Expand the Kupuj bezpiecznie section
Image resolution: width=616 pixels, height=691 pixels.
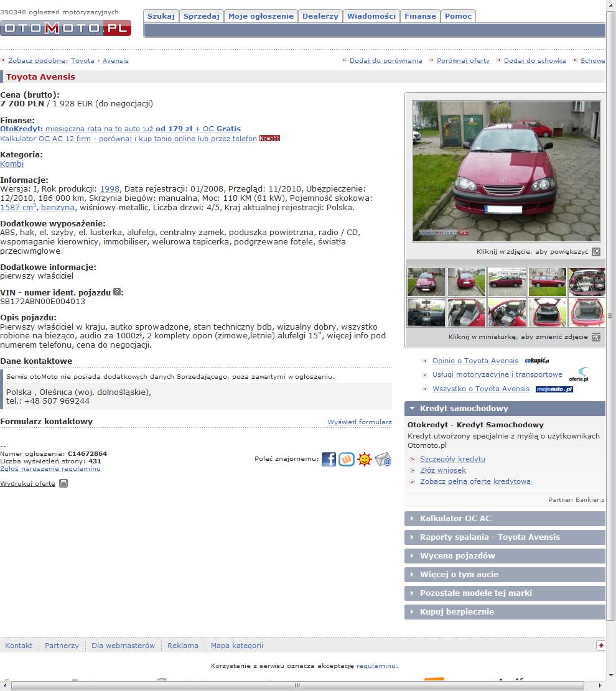tap(505, 611)
